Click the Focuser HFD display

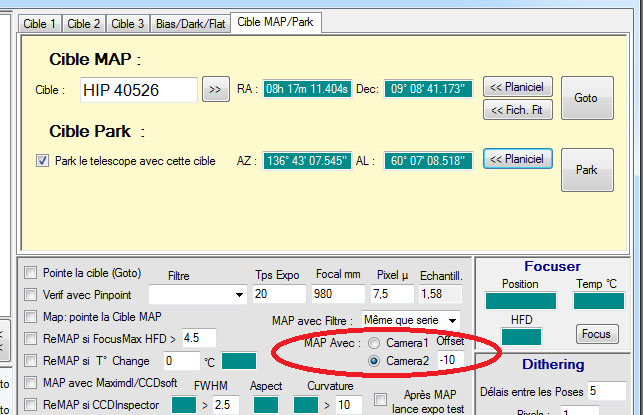click(x=521, y=336)
